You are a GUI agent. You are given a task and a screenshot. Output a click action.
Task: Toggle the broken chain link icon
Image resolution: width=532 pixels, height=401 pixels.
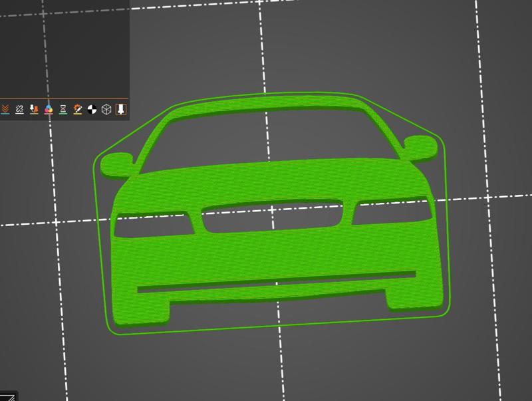[20, 109]
